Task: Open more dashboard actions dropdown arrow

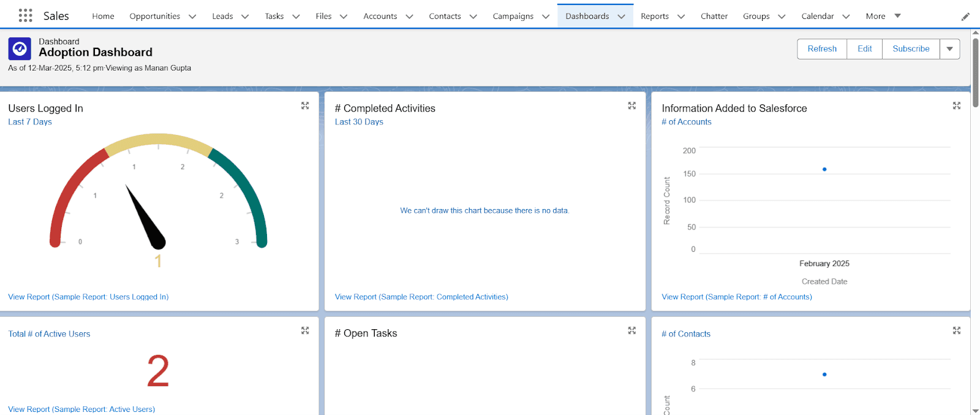Action: click(949, 49)
